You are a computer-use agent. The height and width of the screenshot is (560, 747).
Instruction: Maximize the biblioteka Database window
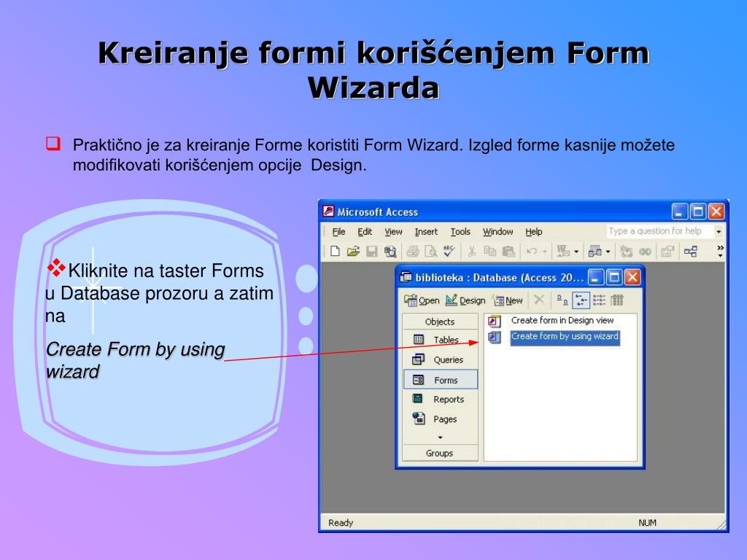tap(614, 276)
